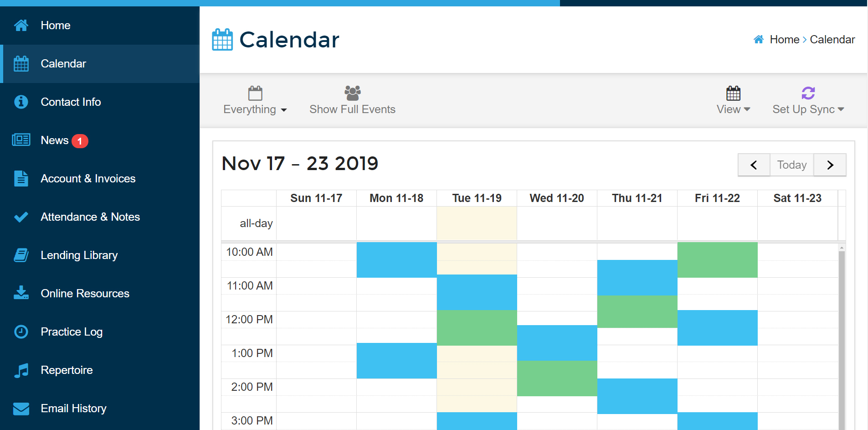The width and height of the screenshot is (868, 430).
Task: Select Account & Invoices in sidebar
Action: (x=100, y=179)
